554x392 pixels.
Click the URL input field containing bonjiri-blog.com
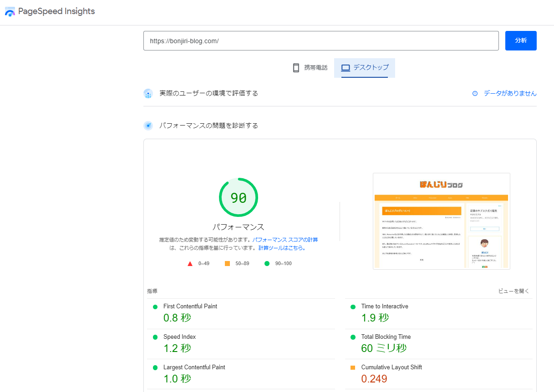[x=321, y=40]
